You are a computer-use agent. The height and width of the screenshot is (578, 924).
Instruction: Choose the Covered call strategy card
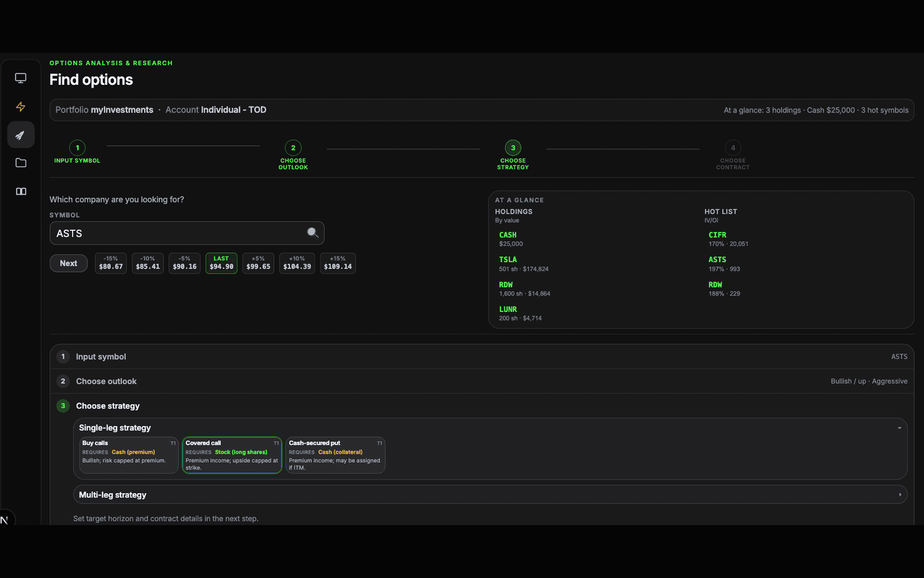tap(232, 455)
